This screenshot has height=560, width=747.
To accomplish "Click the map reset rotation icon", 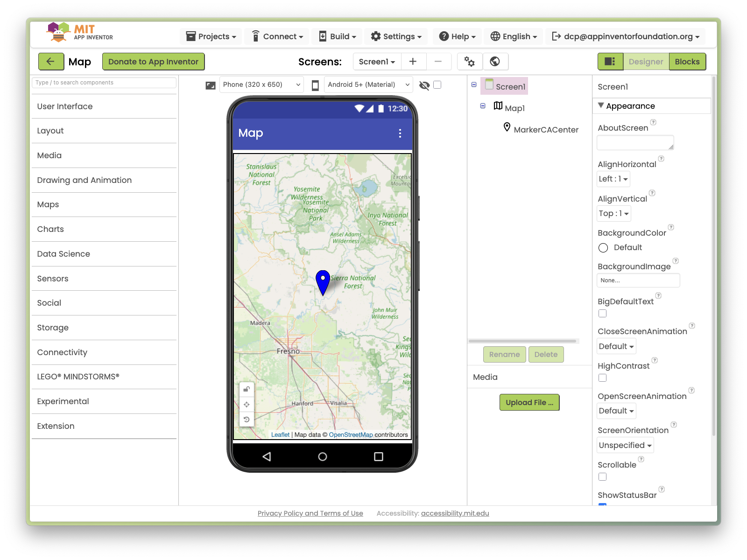I will coord(247,420).
